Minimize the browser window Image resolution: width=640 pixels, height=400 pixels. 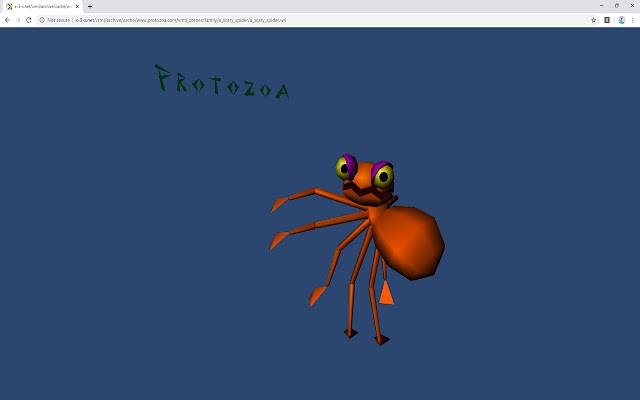(601, 6)
